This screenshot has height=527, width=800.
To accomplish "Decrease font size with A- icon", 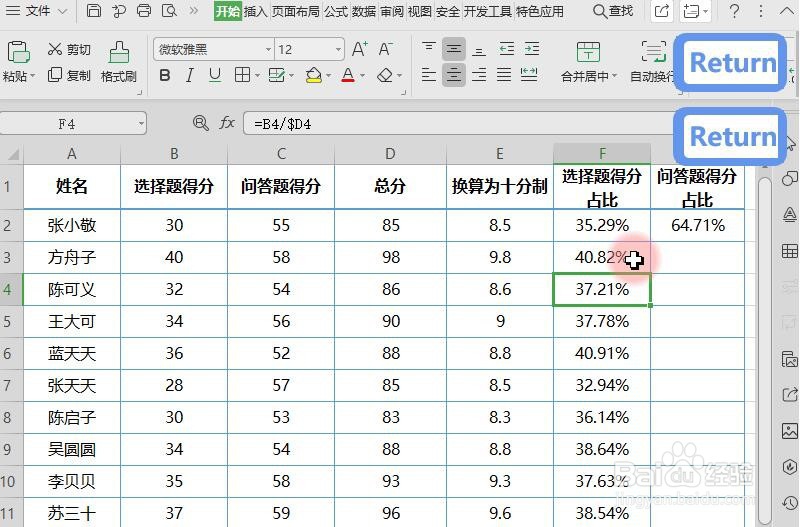I will [x=385, y=49].
